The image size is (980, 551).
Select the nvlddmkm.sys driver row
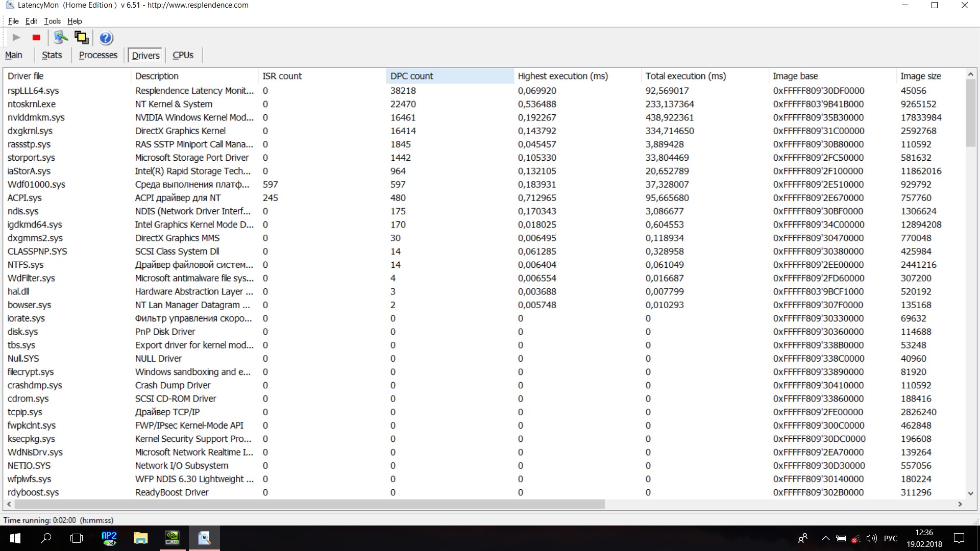tap(36, 117)
